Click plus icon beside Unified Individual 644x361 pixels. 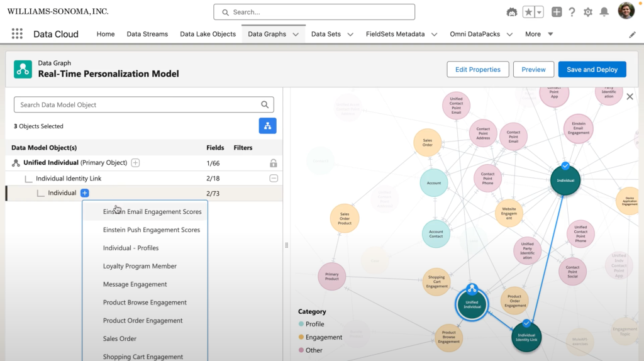coord(135,163)
